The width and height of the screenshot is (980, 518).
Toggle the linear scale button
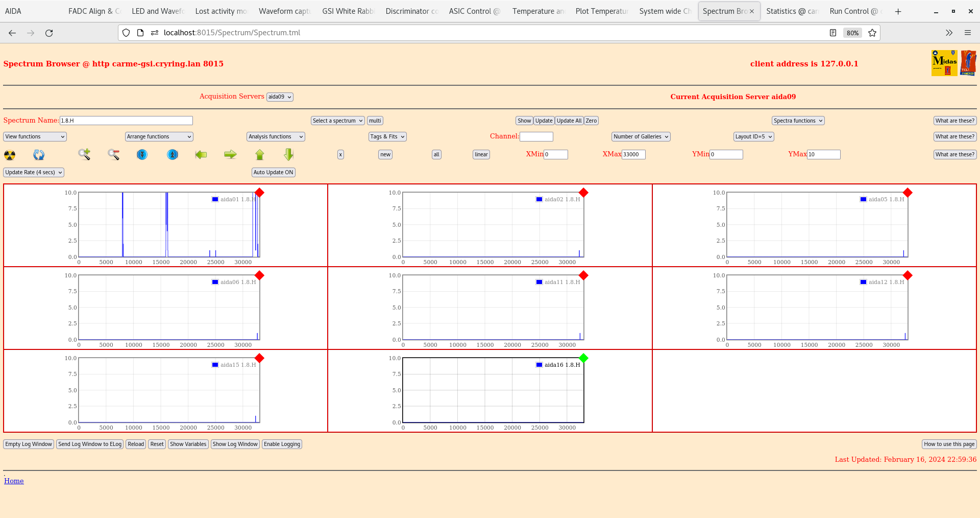pyautogui.click(x=481, y=154)
